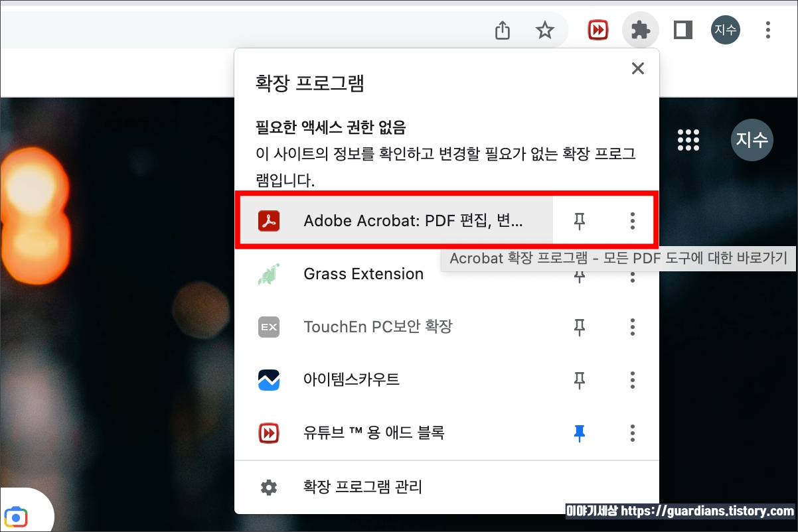Click the 유튜브 애드 블록 list icon

pos(269,433)
